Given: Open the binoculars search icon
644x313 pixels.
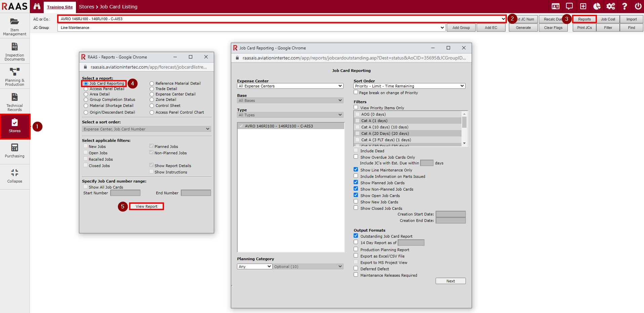Looking at the screenshot, I should pyautogui.click(x=37, y=6).
